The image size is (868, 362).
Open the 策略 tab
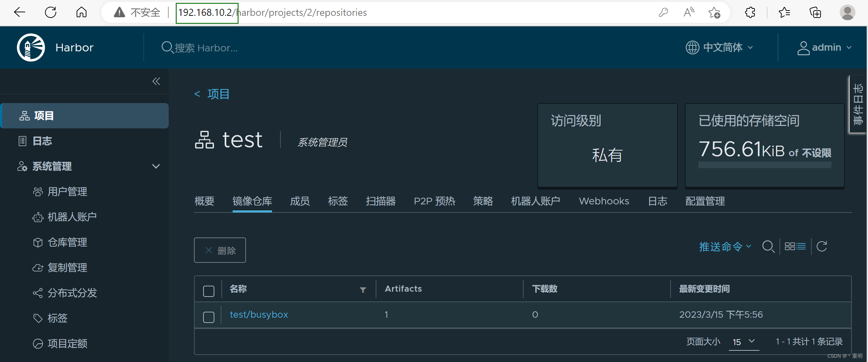tap(483, 201)
